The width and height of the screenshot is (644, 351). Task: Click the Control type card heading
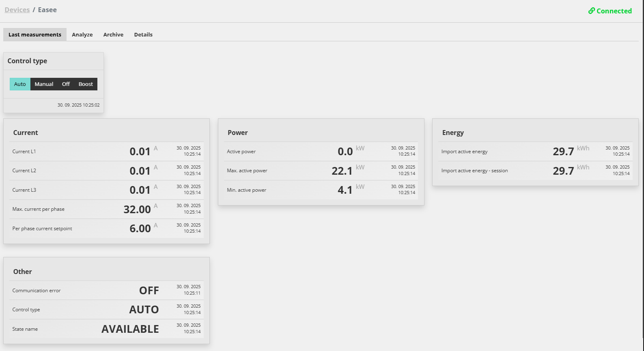[x=27, y=61]
